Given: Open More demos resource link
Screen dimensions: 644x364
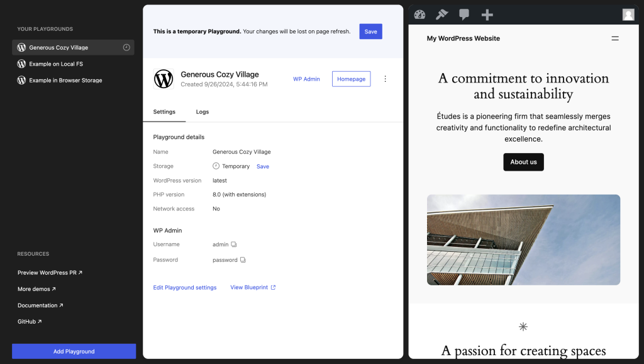Looking at the screenshot, I should pyautogui.click(x=36, y=289).
